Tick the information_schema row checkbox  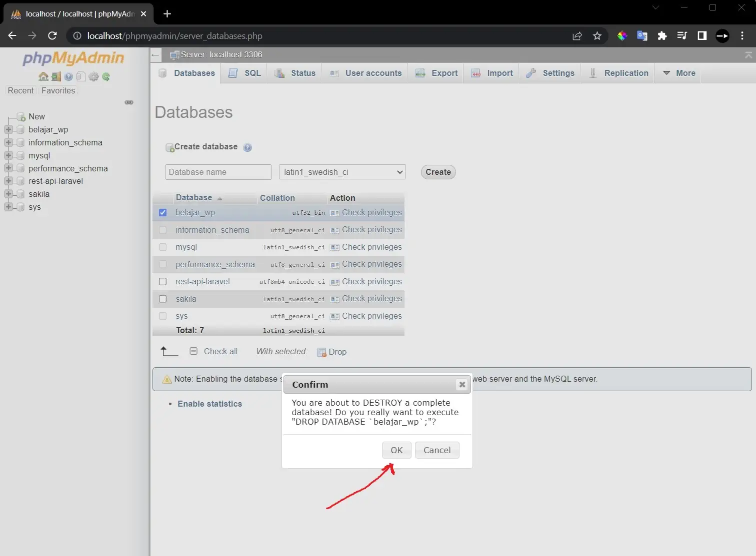(x=162, y=230)
